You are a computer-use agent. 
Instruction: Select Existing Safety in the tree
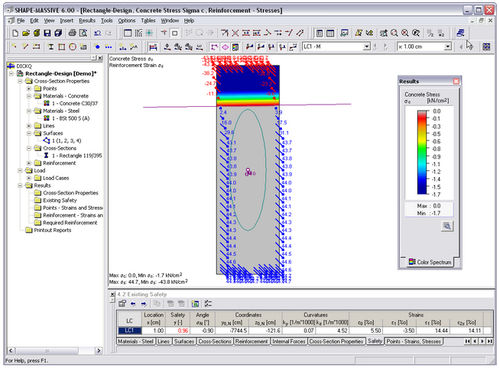pos(60,200)
